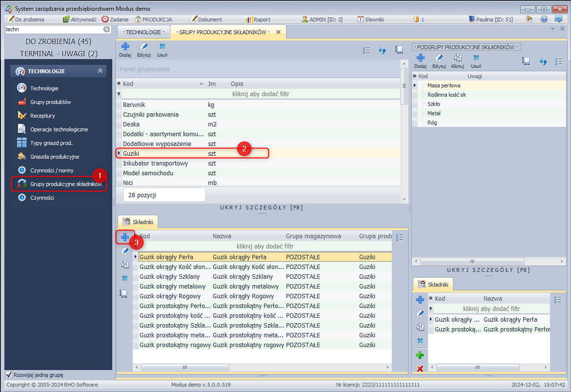Click TERMINAL - UWAGI (2) link
Image resolution: width=571 pixels, height=392 pixels.
pos(58,53)
